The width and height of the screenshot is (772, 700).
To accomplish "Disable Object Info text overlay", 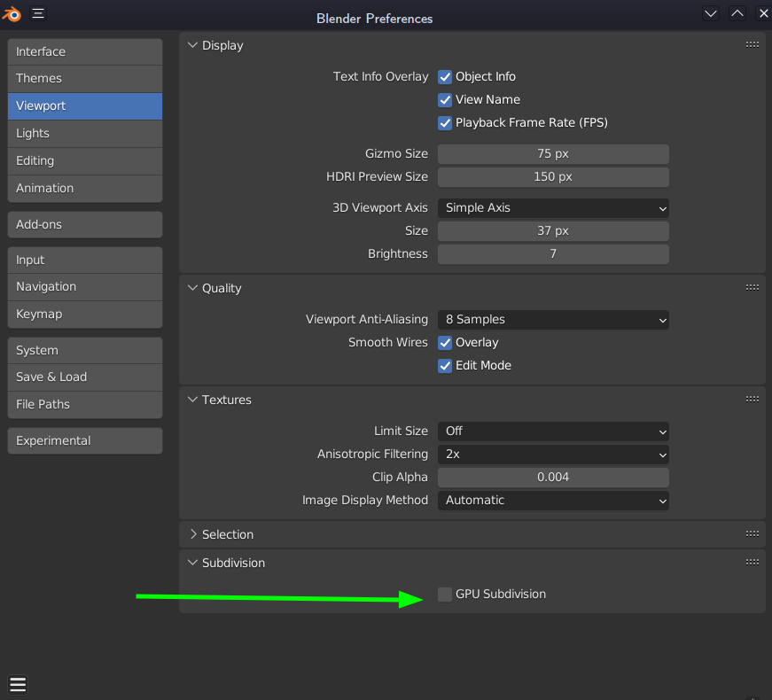I will coord(445,77).
